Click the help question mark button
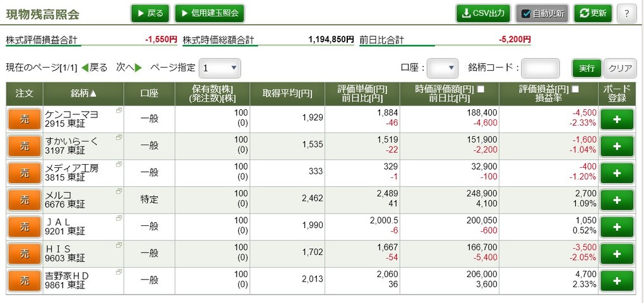 [626, 13]
